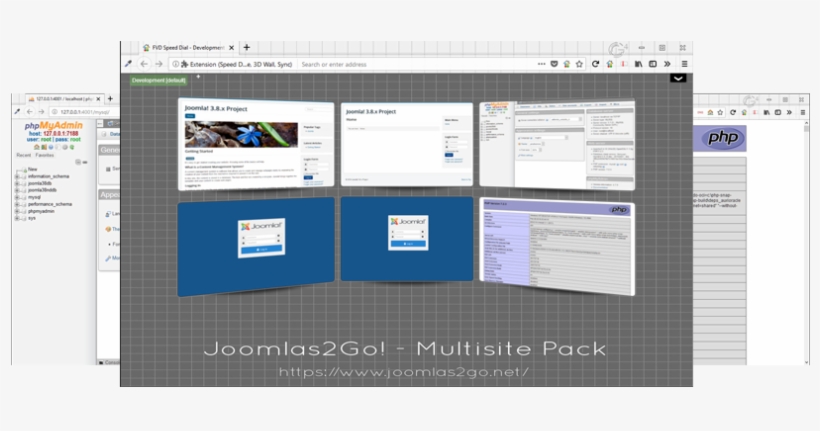Screen dimensions: 820x431
Task: Select the Recent tab in phpMyAdmin navigation
Action: point(24,155)
